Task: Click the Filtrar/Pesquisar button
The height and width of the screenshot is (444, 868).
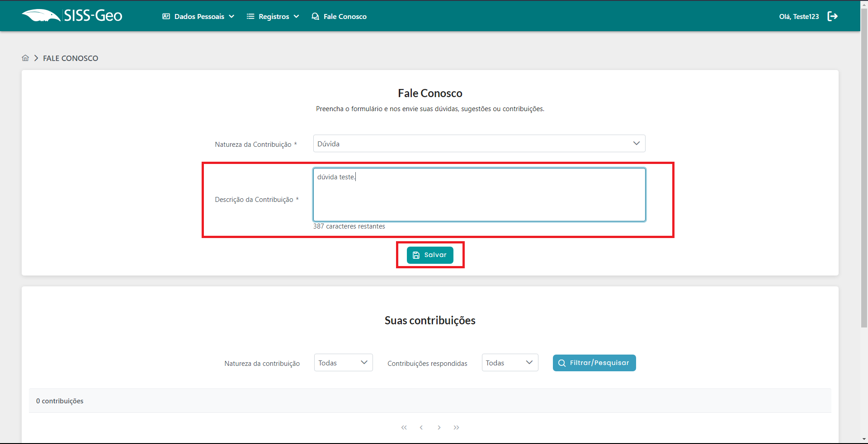Action: click(x=594, y=363)
